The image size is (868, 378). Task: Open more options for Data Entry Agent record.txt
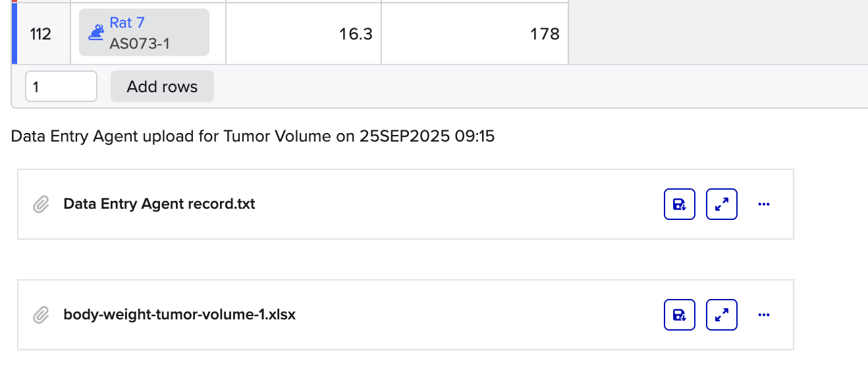tap(764, 204)
